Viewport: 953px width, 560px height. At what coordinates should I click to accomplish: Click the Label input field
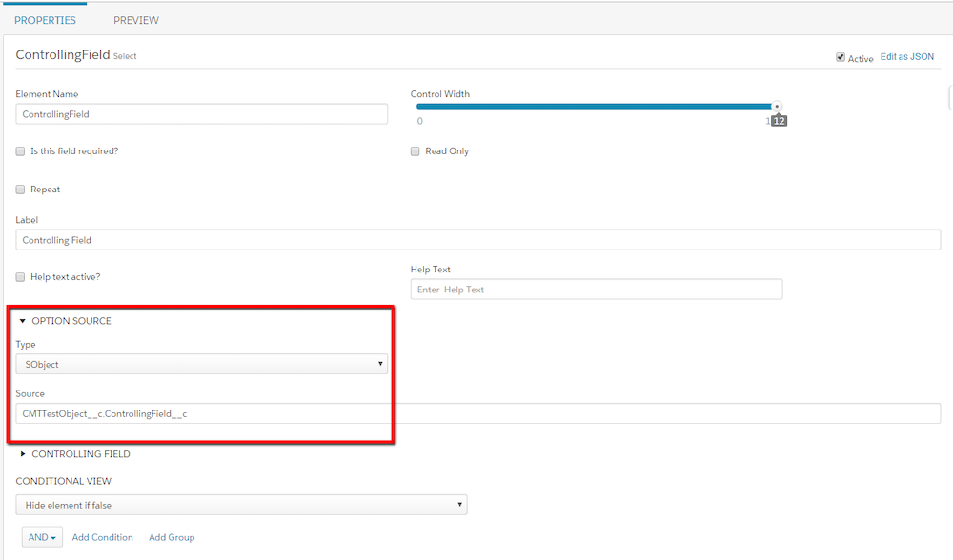tap(478, 240)
